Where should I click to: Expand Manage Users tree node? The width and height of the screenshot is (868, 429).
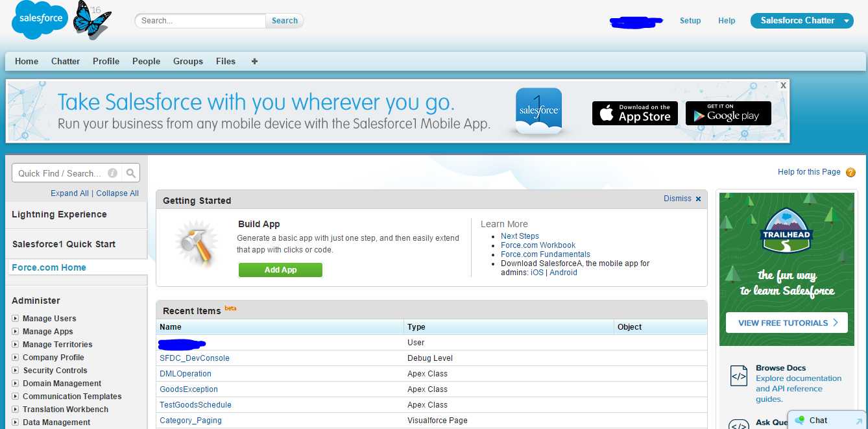pyautogui.click(x=16, y=319)
